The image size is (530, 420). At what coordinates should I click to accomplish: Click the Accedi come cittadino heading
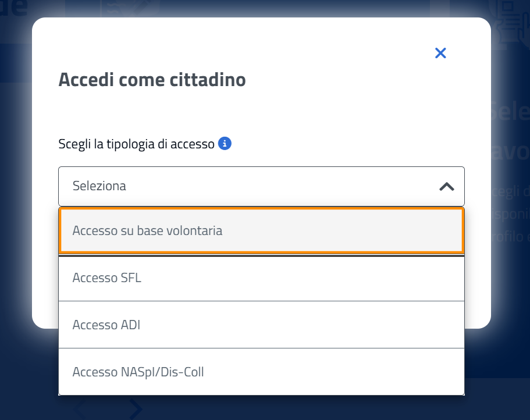click(152, 80)
